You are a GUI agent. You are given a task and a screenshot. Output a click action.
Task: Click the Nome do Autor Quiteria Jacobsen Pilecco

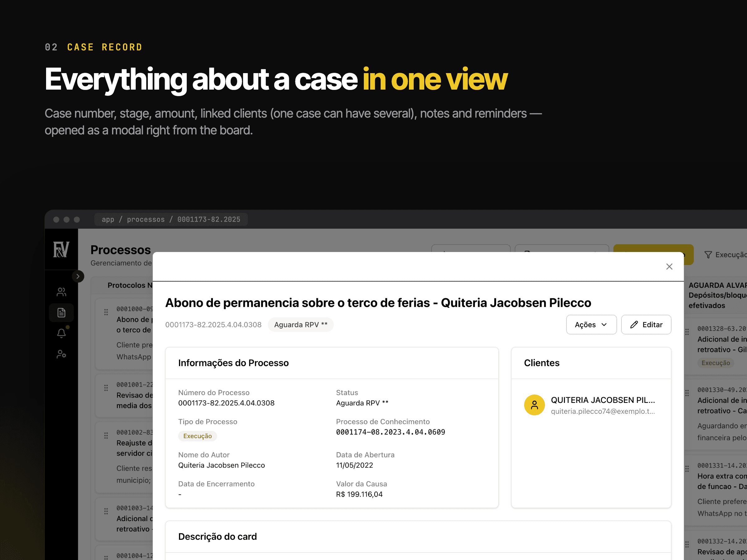click(x=221, y=465)
